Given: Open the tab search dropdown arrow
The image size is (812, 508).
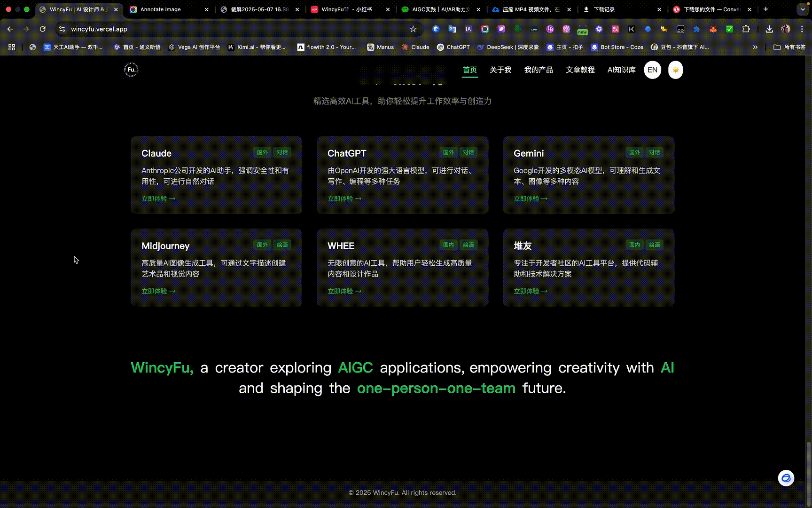Looking at the screenshot, I should coord(803,9).
